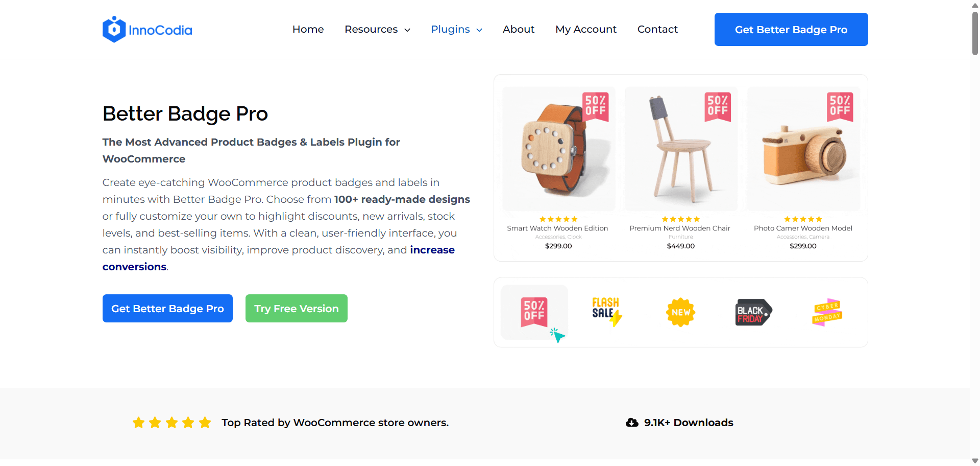Image resolution: width=980 pixels, height=466 pixels.
Task: Click the Wooden Chair product image
Action: point(681,149)
